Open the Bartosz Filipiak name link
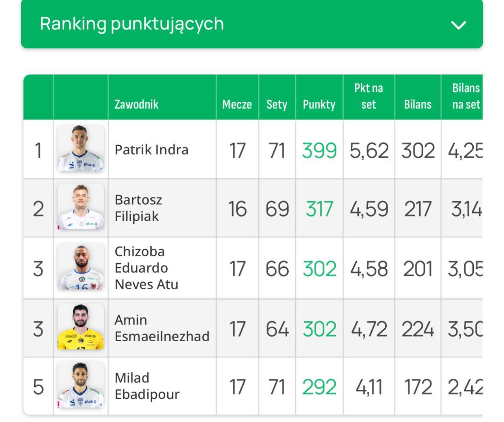The height and width of the screenshot is (422, 504). click(138, 208)
